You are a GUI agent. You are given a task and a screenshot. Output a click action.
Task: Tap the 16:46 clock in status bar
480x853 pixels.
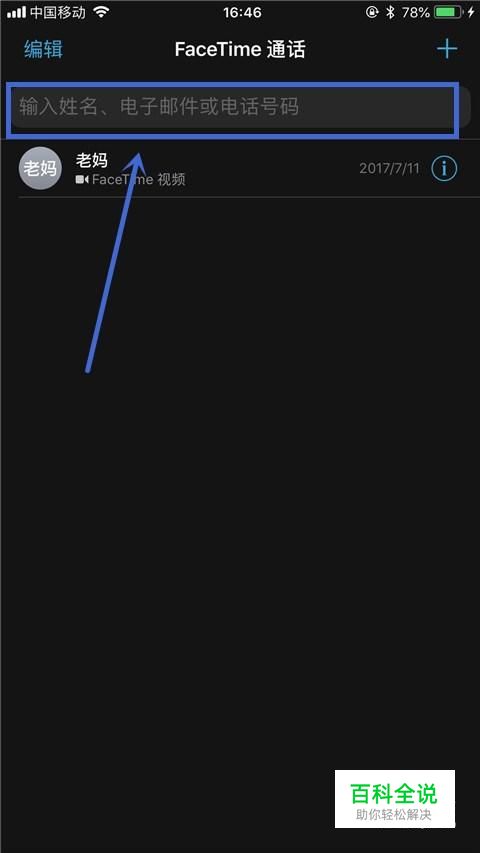(x=242, y=12)
